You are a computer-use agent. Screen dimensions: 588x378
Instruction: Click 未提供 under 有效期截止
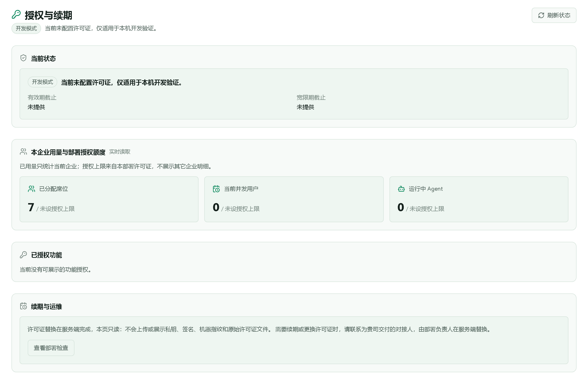pyautogui.click(x=36, y=107)
